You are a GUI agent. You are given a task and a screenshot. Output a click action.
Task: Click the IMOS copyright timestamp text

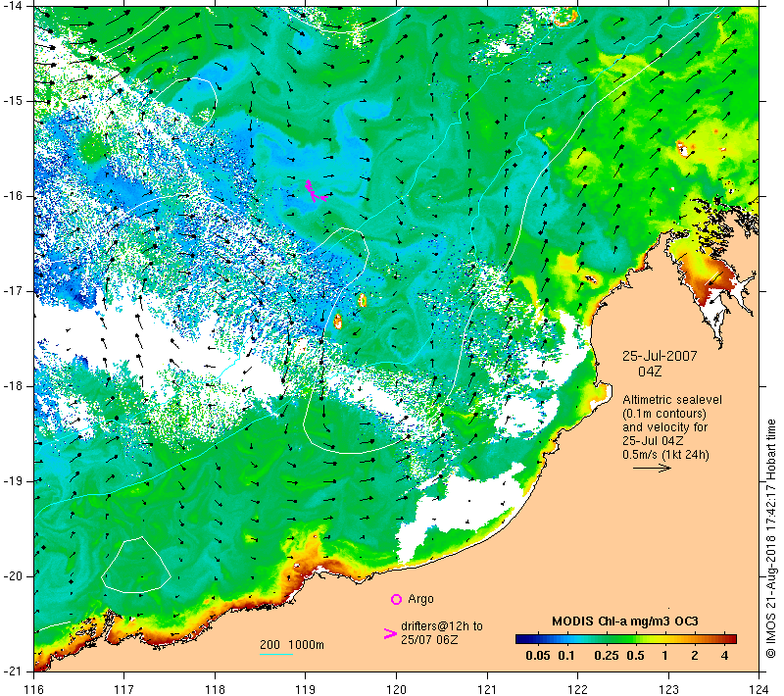click(x=771, y=539)
